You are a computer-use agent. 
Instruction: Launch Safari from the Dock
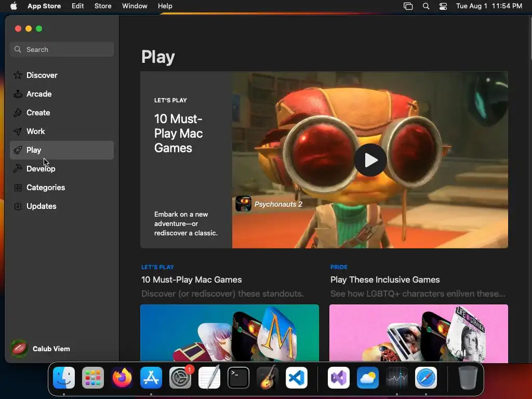[426, 378]
